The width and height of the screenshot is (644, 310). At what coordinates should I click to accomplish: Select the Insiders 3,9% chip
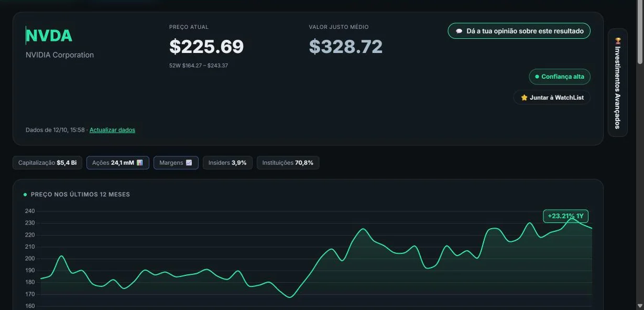coord(227,163)
